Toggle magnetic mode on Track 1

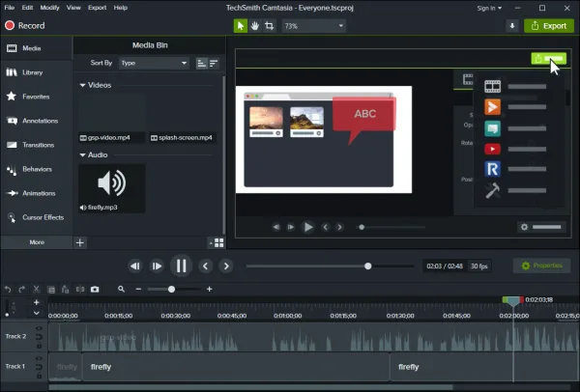click(39, 367)
